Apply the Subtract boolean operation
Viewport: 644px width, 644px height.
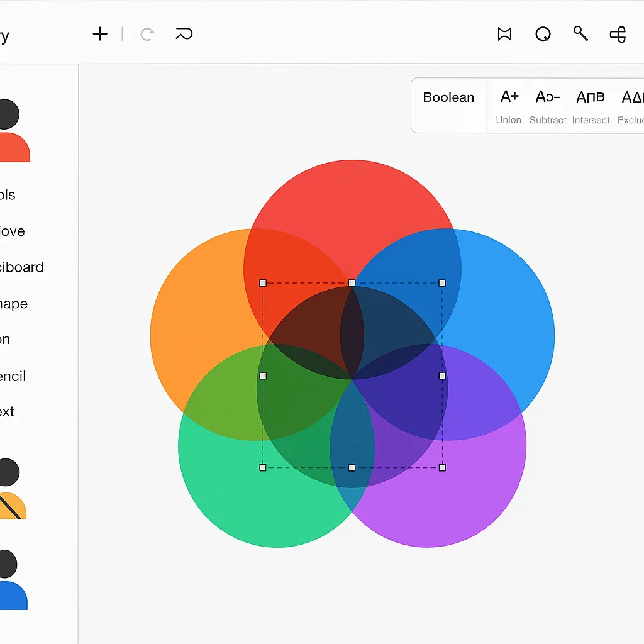click(x=547, y=107)
